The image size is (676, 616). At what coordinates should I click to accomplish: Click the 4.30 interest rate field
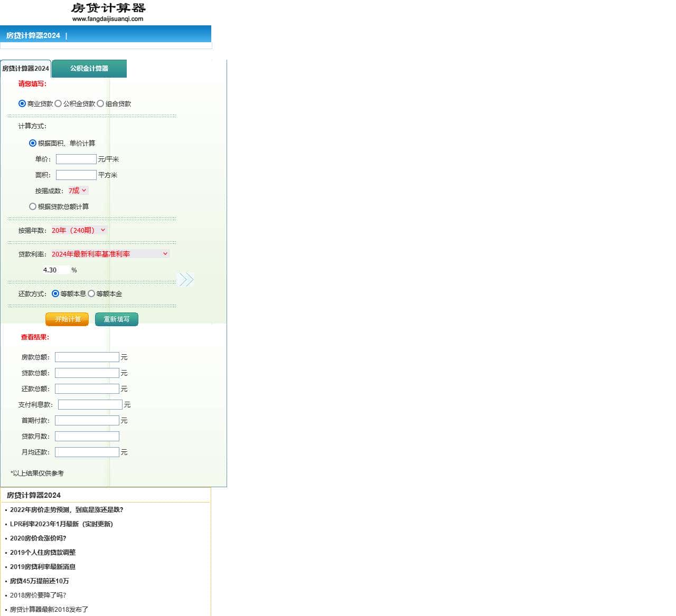coord(55,270)
